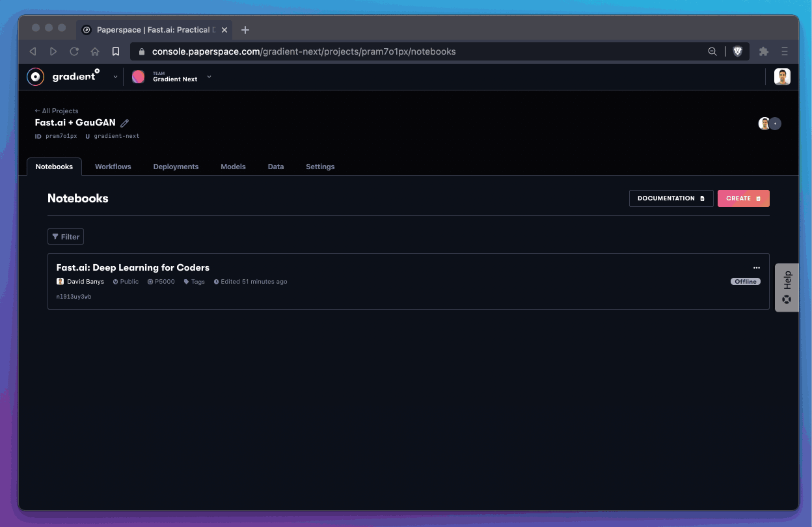
Task: Click the zoom magnifier in address bar
Action: pos(712,51)
